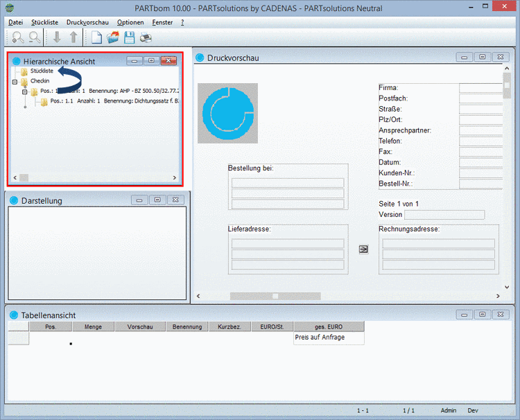Image resolution: width=520 pixels, height=420 pixels.
Task: Click the Plz/Ort input field
Action: tap(481, 120)
